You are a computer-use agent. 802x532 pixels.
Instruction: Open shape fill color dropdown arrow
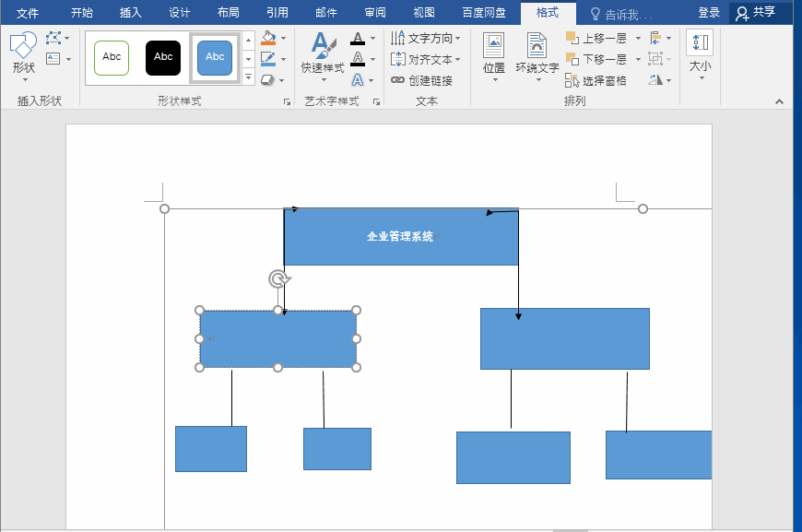coord(283,39)
